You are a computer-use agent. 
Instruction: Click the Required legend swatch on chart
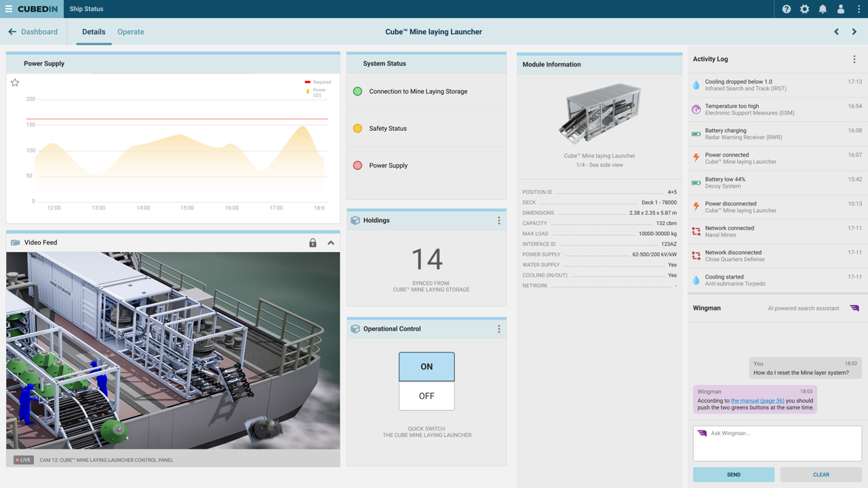tap(307, 81)
